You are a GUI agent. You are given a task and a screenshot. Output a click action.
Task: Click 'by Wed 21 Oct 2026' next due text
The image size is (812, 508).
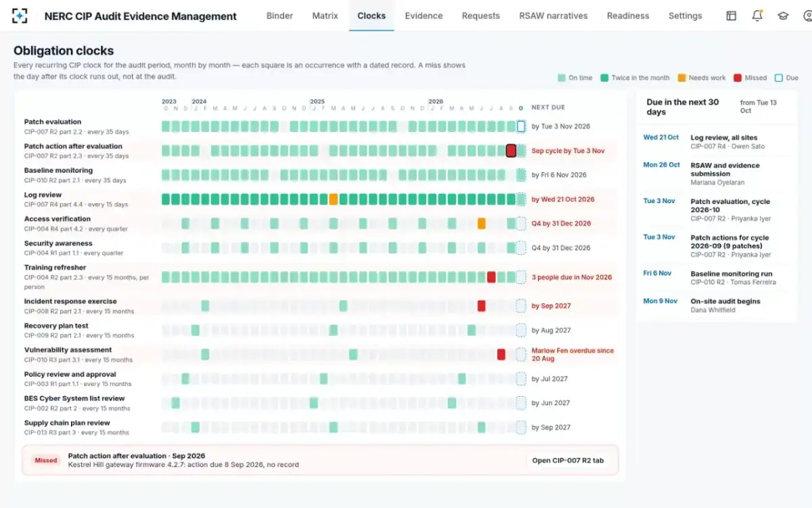click(x=563, y=199)
